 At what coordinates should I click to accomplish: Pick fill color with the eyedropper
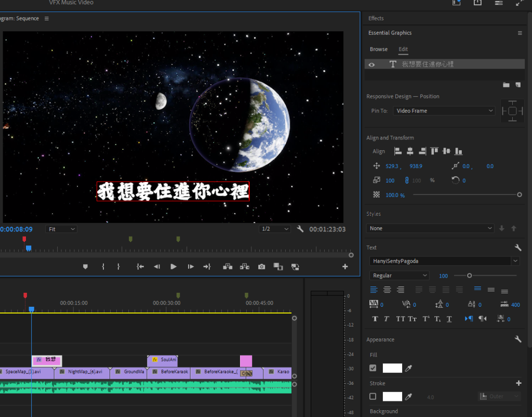click(409, 368)
